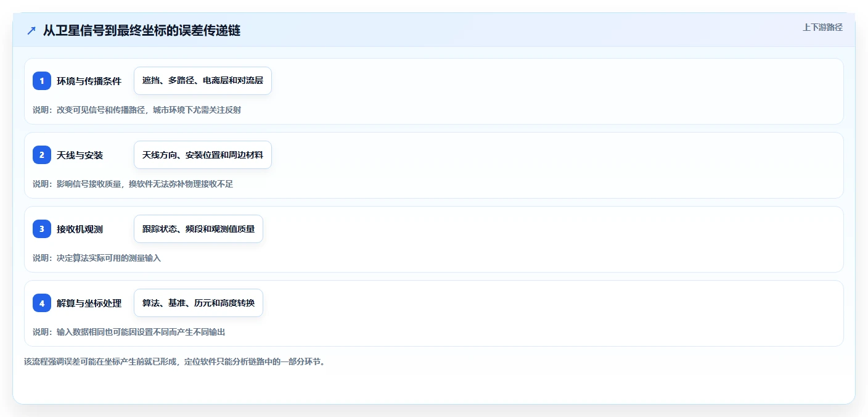Screen dimensions: 868x417
Task: Click the 跟踪状态、频段和观测值质量 chip
Action: (199, 229)
